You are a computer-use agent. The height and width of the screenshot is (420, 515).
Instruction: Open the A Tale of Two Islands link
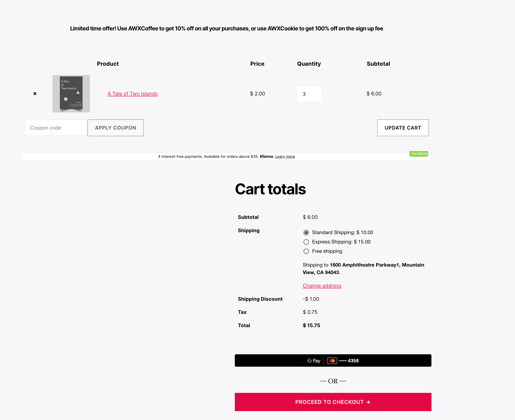coord(132,94)
